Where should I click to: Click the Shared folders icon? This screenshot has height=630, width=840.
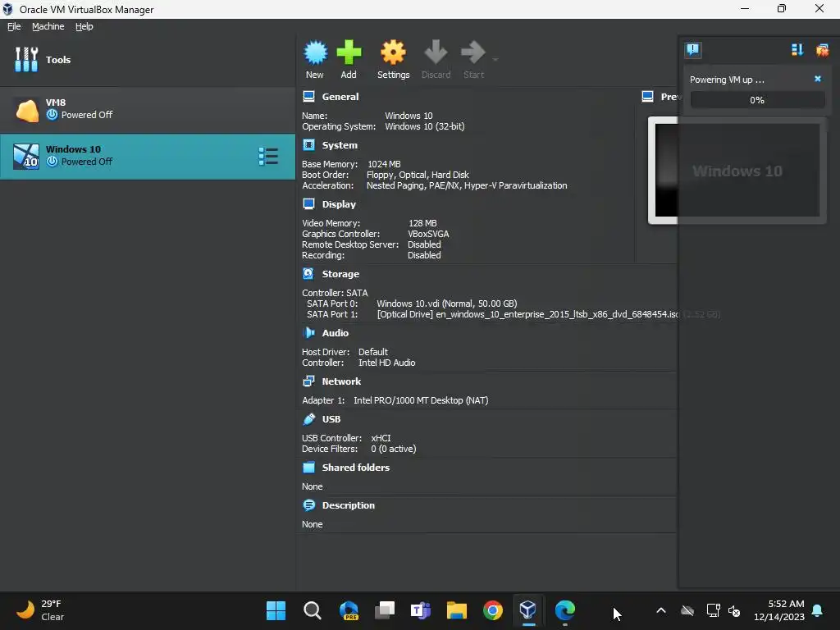pyautogui.click(x=308, y=467)
